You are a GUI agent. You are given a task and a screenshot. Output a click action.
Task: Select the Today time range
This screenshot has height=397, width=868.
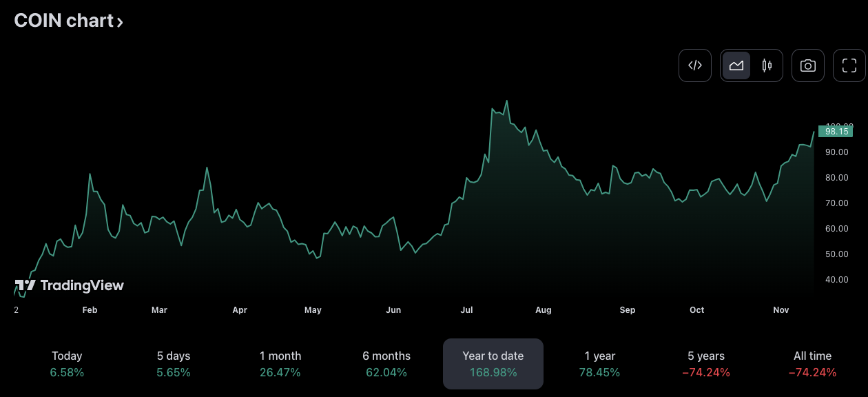pyautogui.click(x=67, y=364)
